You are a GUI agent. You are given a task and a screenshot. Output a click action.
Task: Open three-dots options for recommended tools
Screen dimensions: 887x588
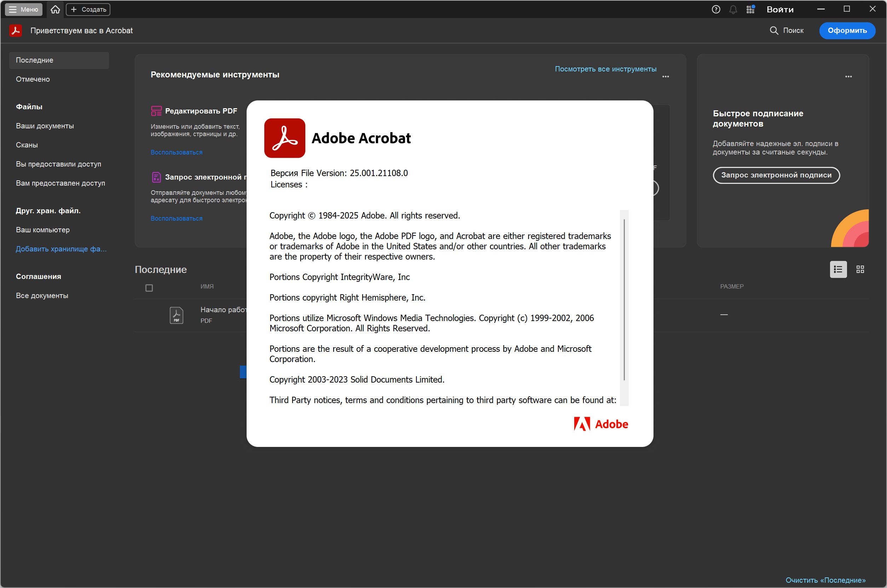pos(665,76)
